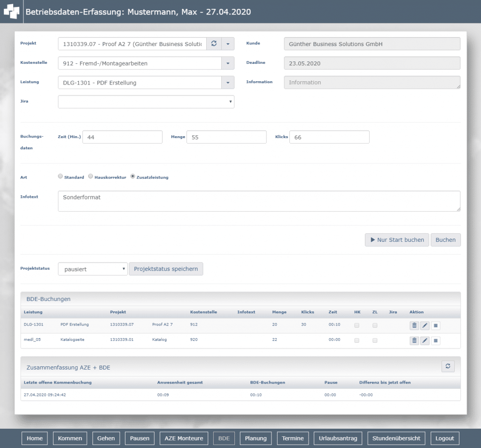Open Kommen in bottom navigation
This screenshot has width=481, height=448.
click(70, 438)
